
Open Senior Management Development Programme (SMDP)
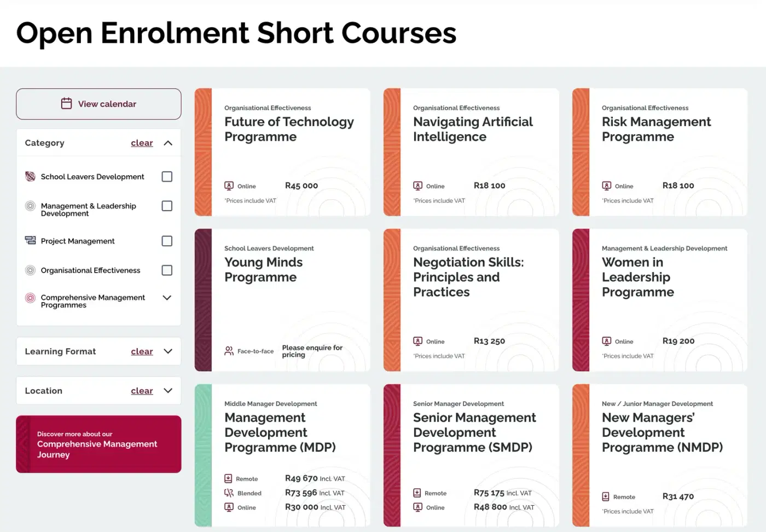point(471,455)
